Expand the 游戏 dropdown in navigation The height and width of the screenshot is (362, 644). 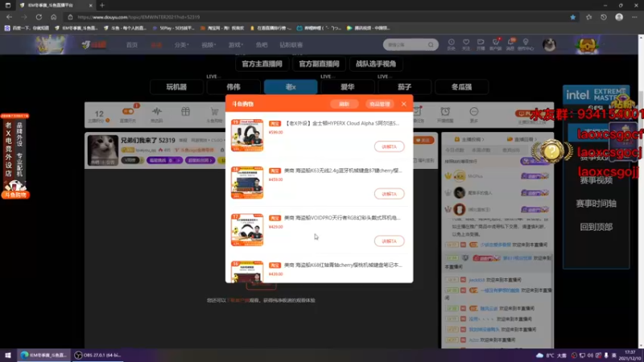pyautogui.click(x=236, y=45)
